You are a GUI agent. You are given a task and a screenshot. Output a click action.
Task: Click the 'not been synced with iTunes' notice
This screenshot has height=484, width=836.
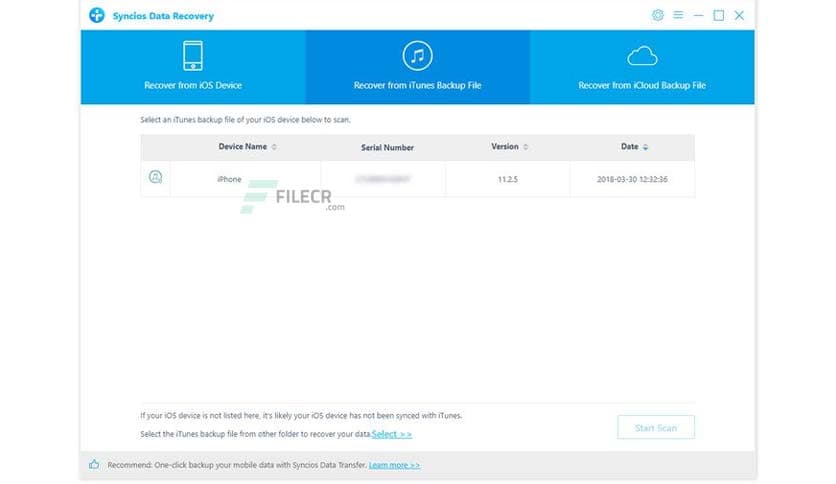point(301,415)
